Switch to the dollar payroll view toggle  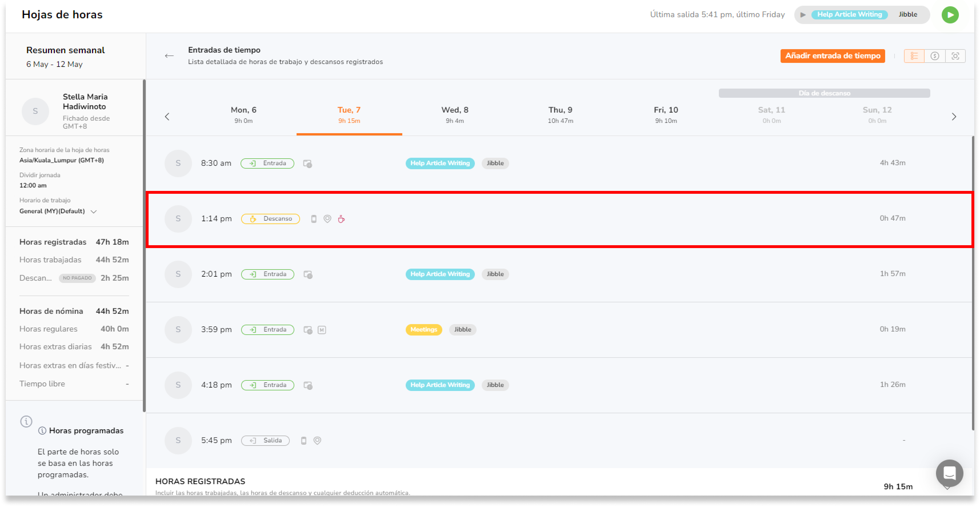coord(935,56)
